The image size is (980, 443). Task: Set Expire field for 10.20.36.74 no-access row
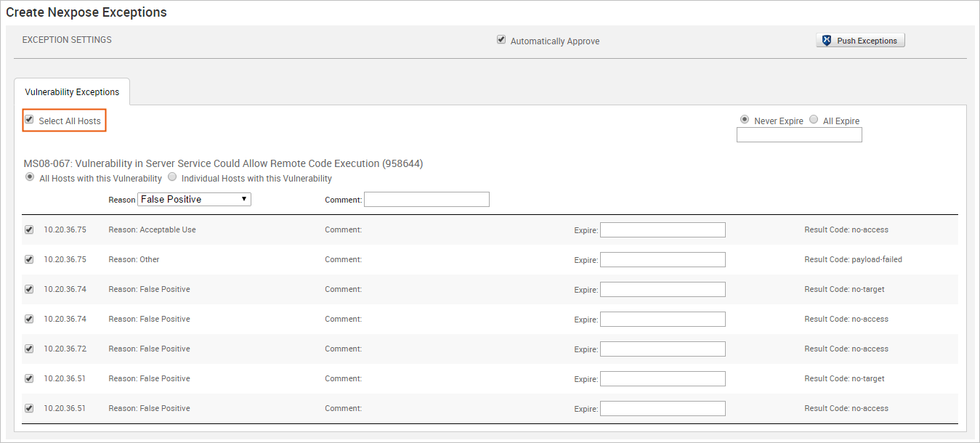(663, 320)
